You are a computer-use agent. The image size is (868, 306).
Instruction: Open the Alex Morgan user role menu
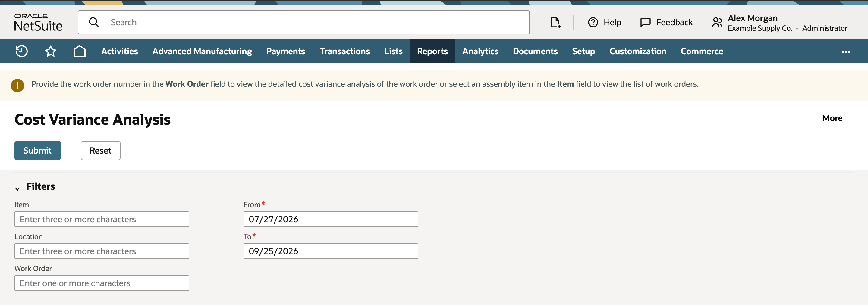tap(779, 23)
